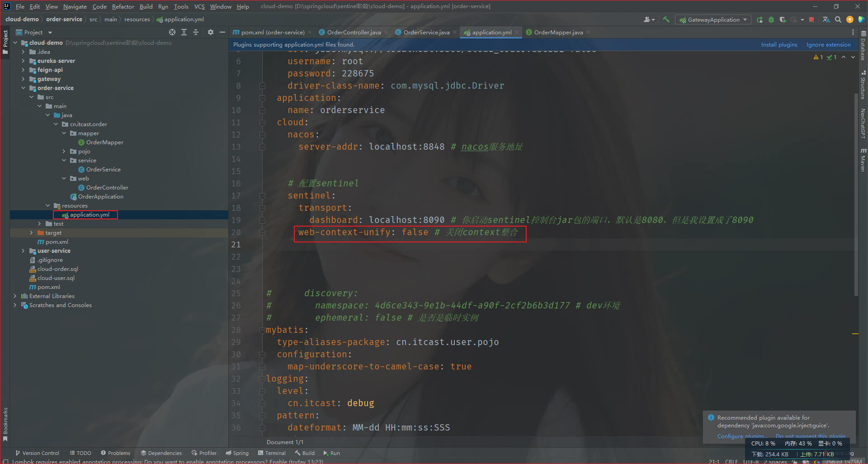
Task: Open the Structure tool window
Action: (863, 85)
